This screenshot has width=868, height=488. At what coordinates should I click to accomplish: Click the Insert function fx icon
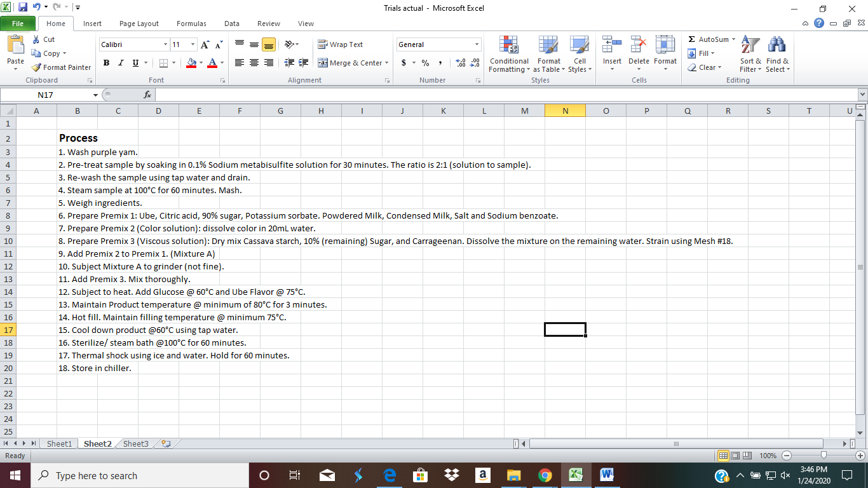(147, 95)
